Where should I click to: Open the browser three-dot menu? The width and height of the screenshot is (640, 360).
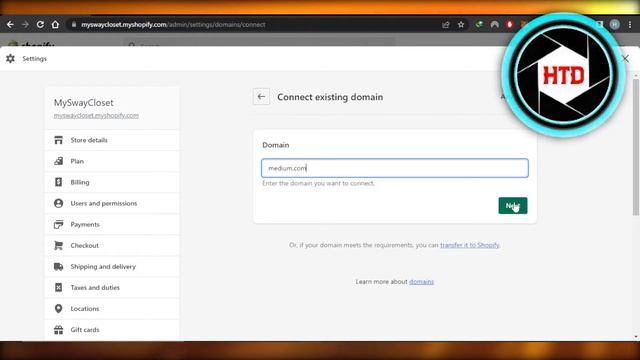coord(630,24)
